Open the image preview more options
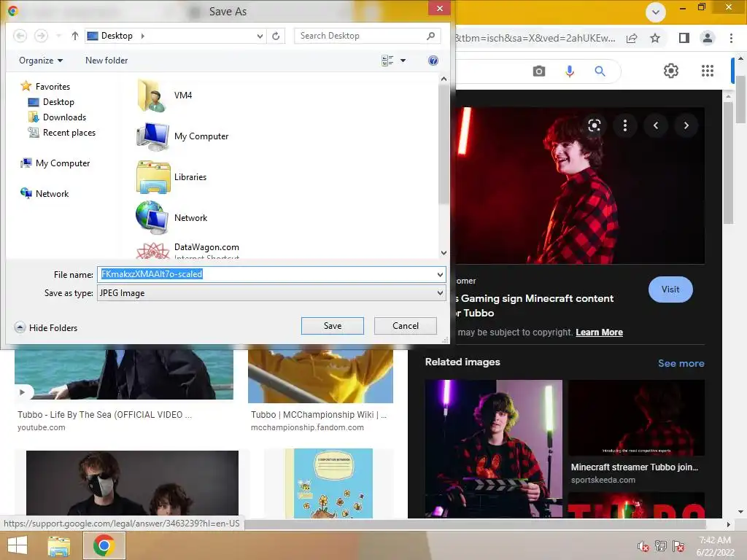 click(625, 125)
